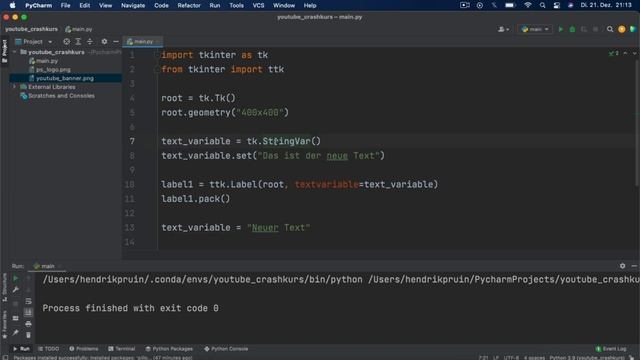Click the locate file target icon in Project panel
640x360 pixels.
point(67,41)
